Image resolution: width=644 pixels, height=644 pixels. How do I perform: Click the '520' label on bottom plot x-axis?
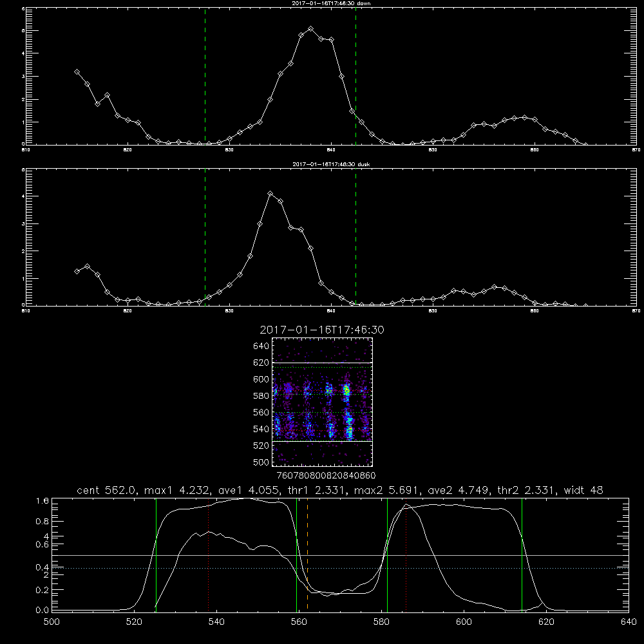(135, 622)
